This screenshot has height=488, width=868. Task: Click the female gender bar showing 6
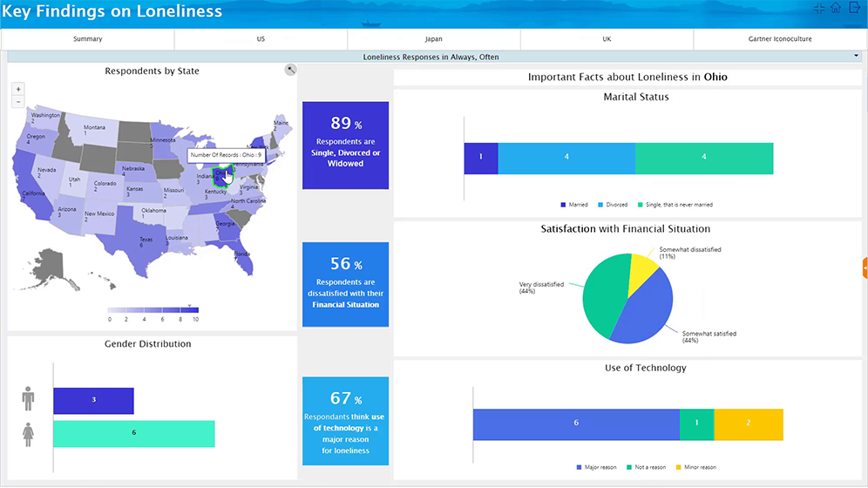(134, 434)
